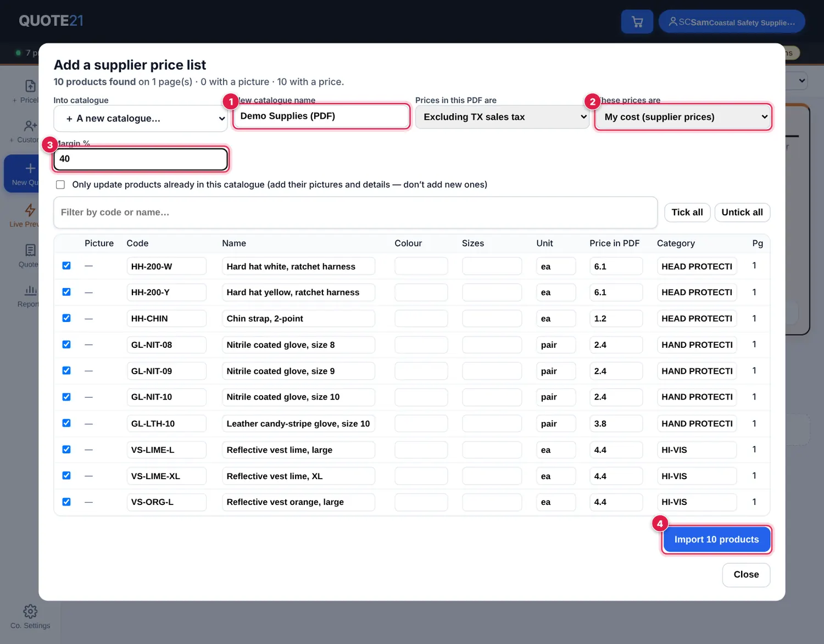Untick the GL-LTH-10 row checkbox
Screen dimensions: 824x644
[x=66, y=423]
